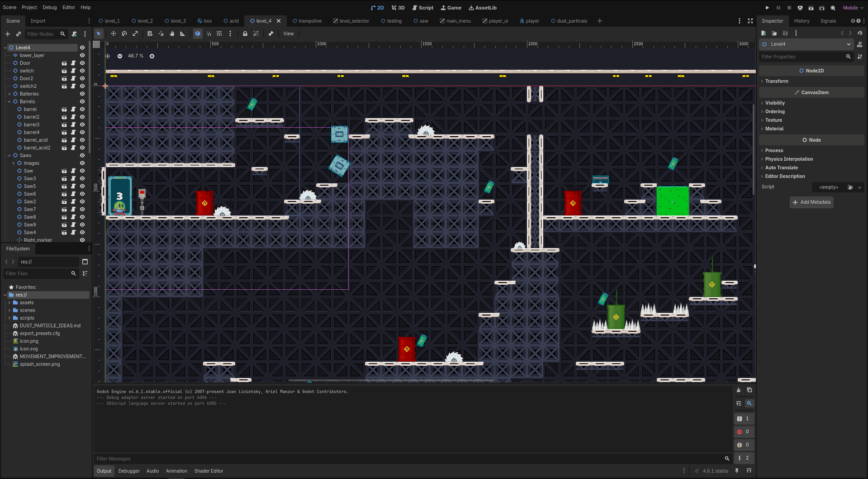This screenshot has height=479, width=868.
Task: Open skeleton options bone icon
Action: coord(271,34)
